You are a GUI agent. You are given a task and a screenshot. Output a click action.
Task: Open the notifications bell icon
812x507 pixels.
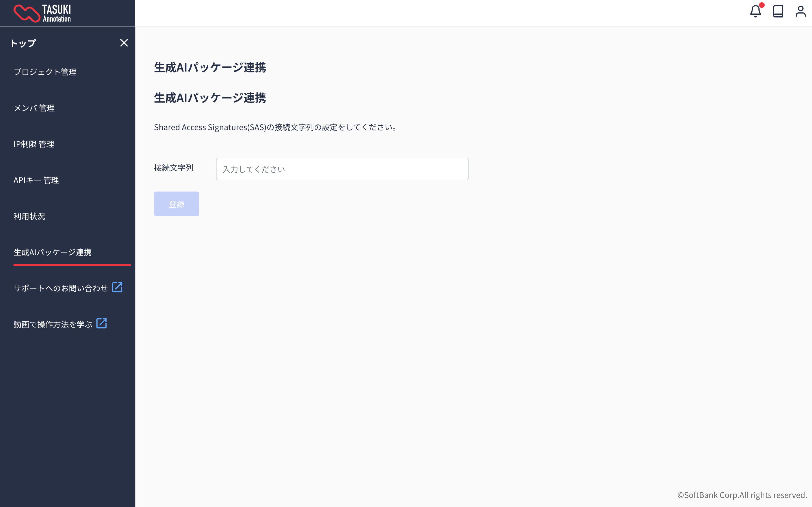pyautogui.click(x=755, y=11)
